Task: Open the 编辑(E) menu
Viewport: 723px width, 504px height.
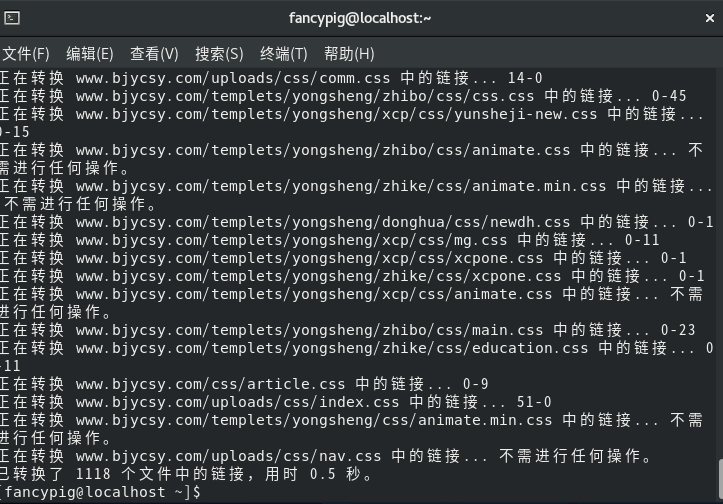Action: click(x=89, y=54)
